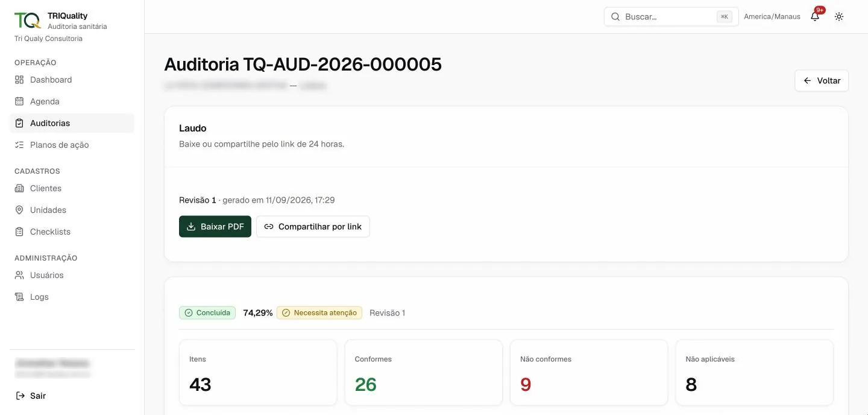Toggle the sun theme icon
The image size is (868, 415).
point(839,17)
